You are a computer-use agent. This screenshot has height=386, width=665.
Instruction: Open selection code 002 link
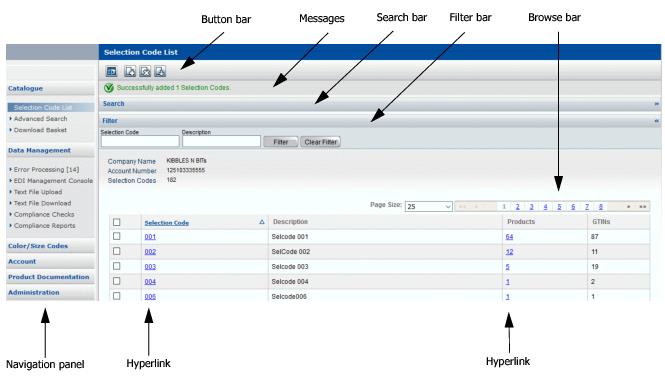[x=150, y=252]
